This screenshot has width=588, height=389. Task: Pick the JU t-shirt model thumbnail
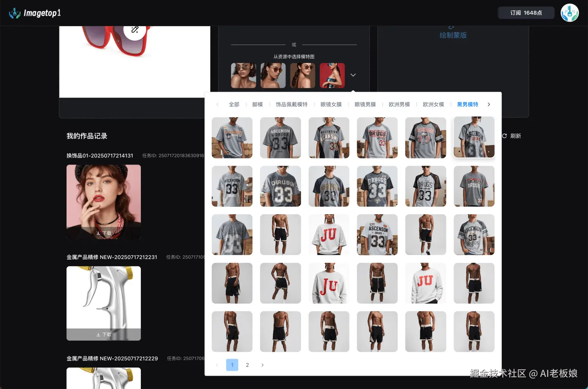coord(329,235)
